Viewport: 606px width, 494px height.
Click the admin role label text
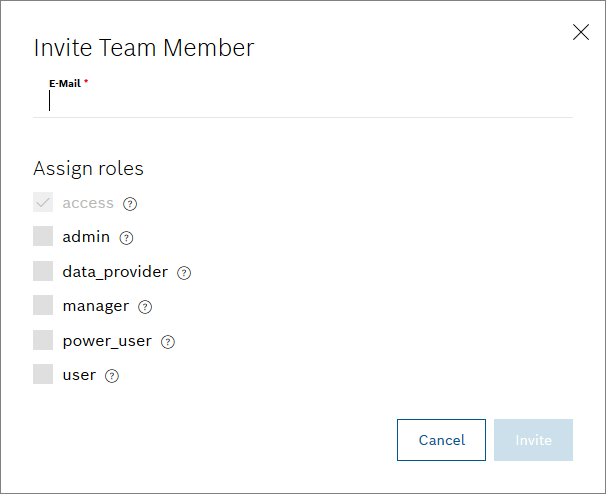86,237
